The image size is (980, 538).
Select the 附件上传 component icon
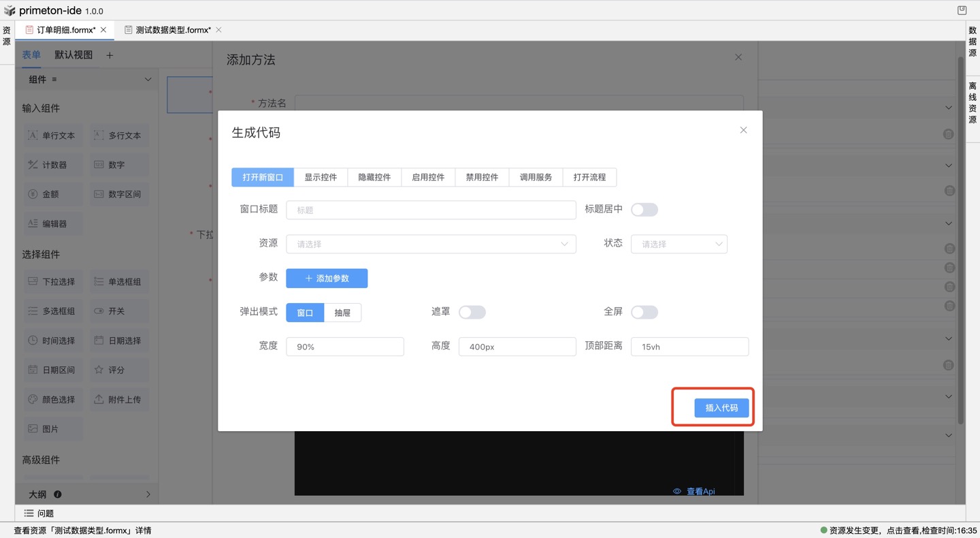point(99,400)
